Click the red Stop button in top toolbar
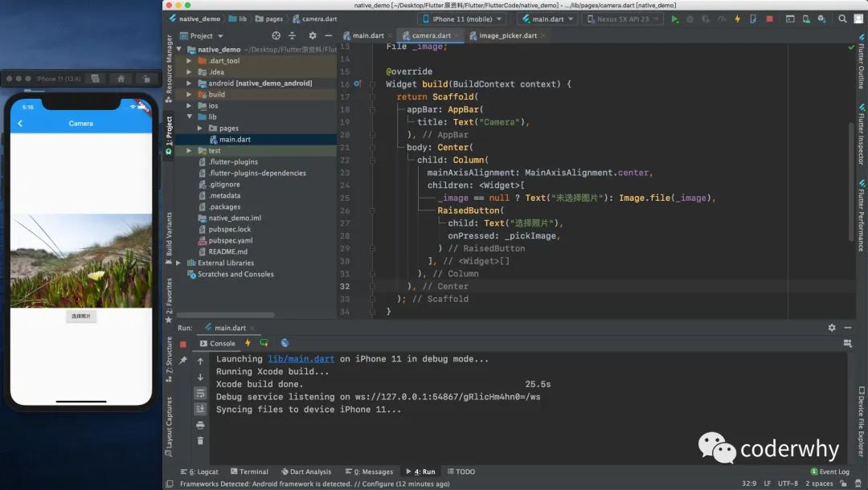Viewport: 868px width, 490px height. click(769, 18)
